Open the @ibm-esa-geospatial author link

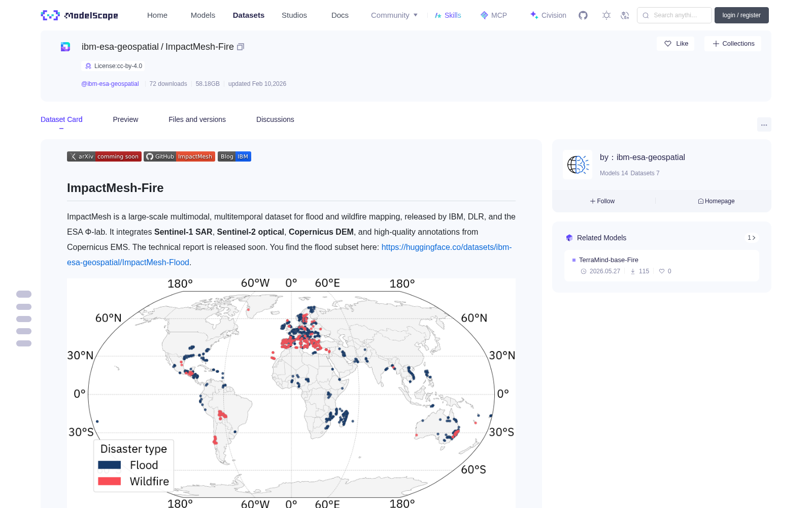pyautogui.click(x=110, y=84)
